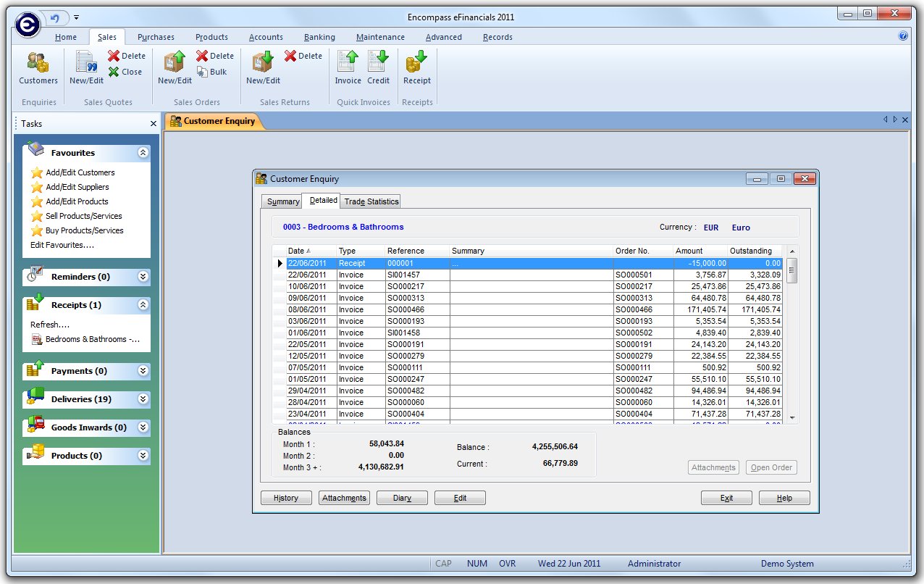Screen dimensions: 924x584
Task: Open Bedrooms & Bathrooms receipt task
Action: tap(85, 339)
